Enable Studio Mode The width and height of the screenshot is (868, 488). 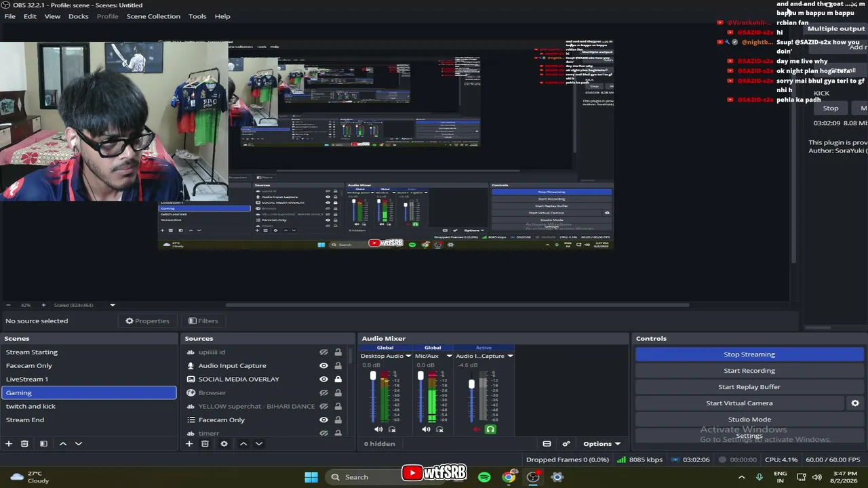[749, 420]
